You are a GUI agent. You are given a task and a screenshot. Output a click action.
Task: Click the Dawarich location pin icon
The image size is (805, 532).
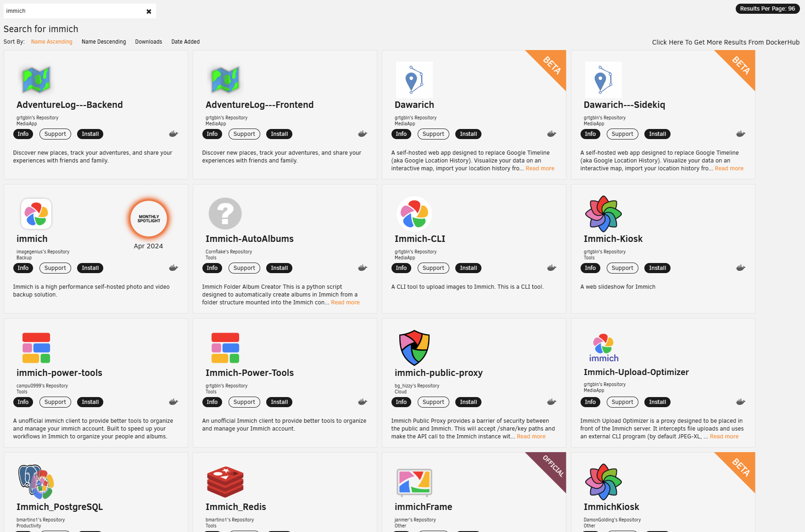[x=414, y=79]
